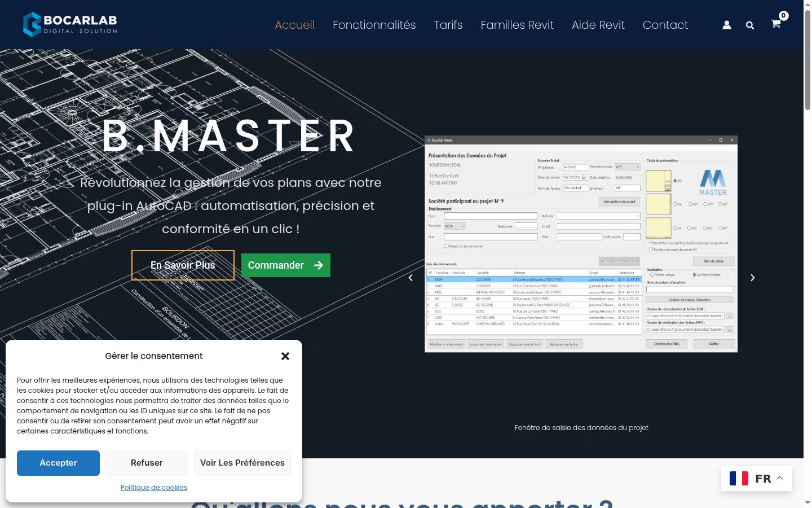
Task: Go to previous slide arrow
Action: point(411,278)
